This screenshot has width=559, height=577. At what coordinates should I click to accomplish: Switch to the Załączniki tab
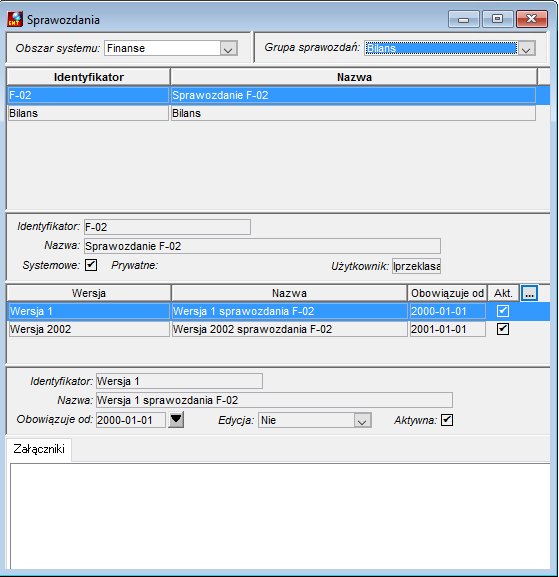click(39, 449)
